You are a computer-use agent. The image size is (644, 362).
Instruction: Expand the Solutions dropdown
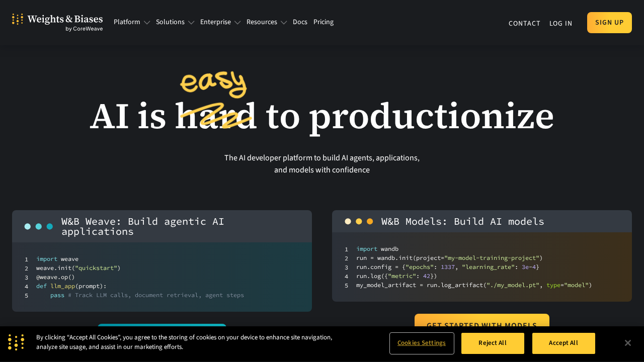175,22
